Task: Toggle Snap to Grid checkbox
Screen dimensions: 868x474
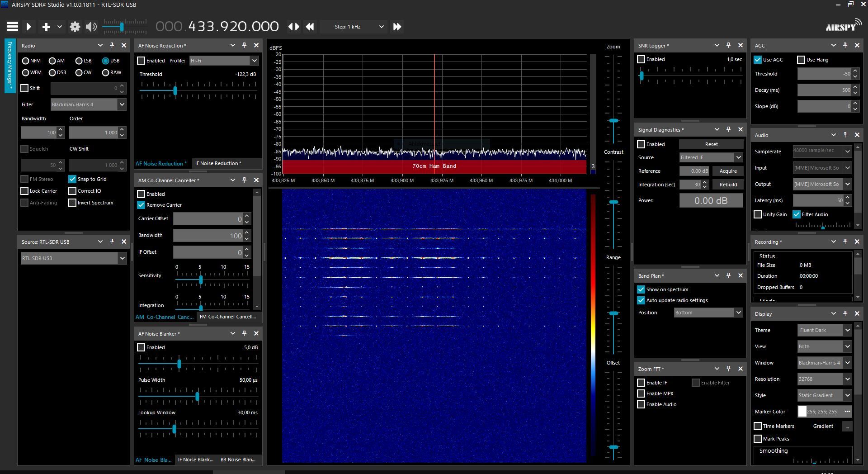Action: coord(72,179)
